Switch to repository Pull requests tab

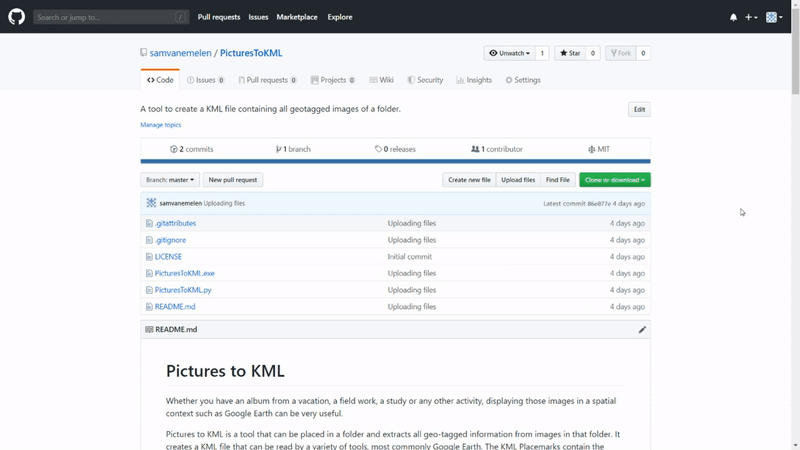pos(267,80)
